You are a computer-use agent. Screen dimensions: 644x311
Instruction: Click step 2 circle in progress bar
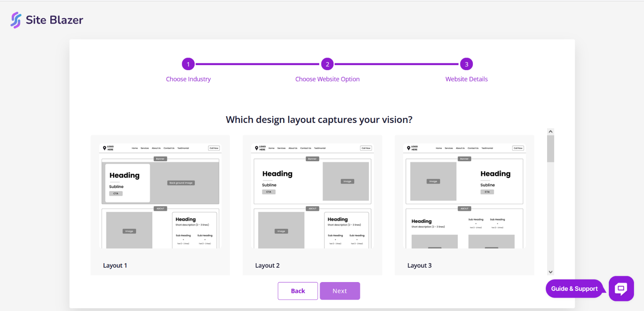(x=327, y=64)
